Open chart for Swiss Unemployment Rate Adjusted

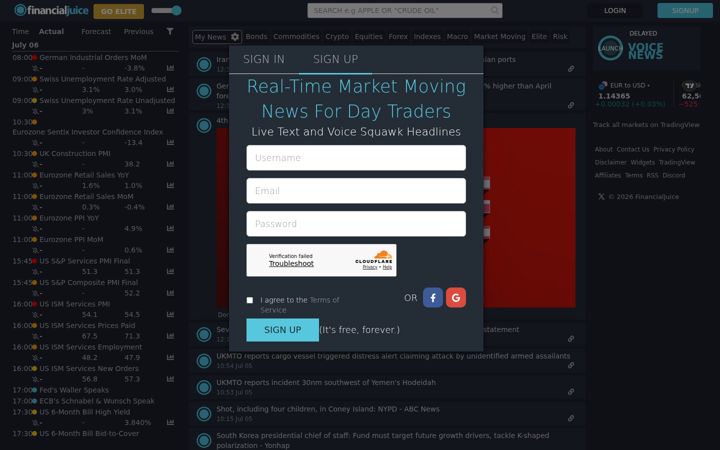coord(170,90)
